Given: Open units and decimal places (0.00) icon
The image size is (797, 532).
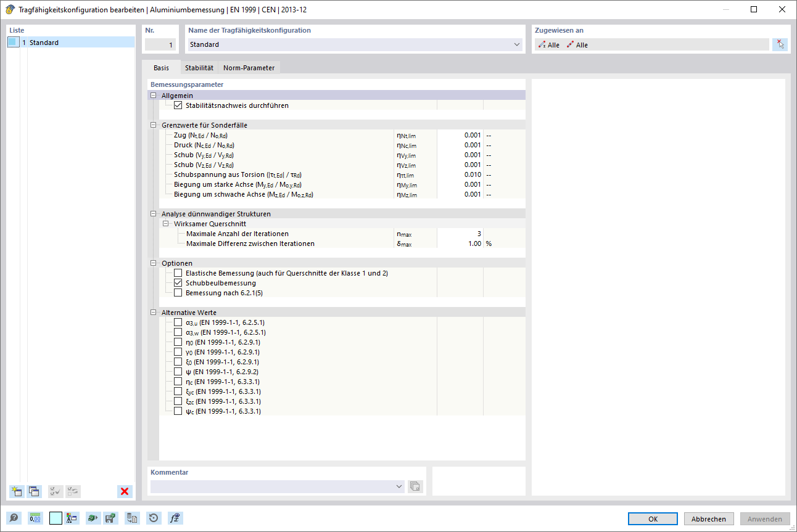Looking at the screenshot, I should point(35,518).
